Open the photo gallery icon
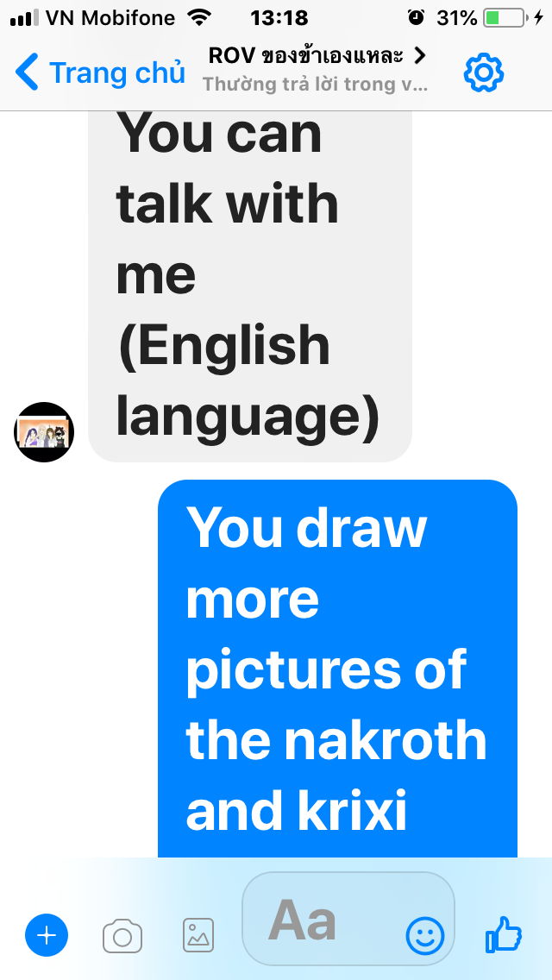 tap(198, 935)
